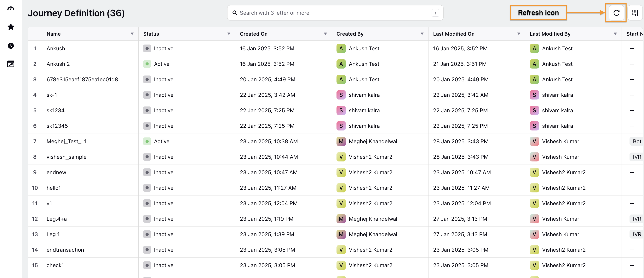Click the refresh icon button
This screenshot has width=644, height=278.
616,13
